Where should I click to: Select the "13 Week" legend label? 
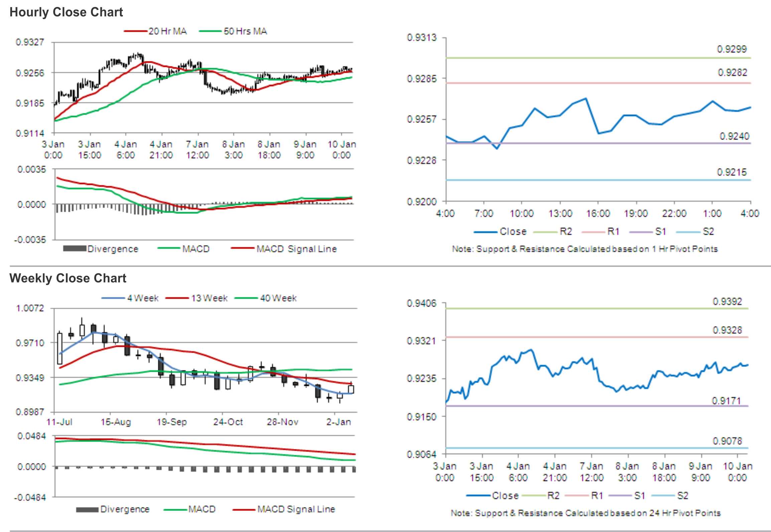tap(209, 298)
